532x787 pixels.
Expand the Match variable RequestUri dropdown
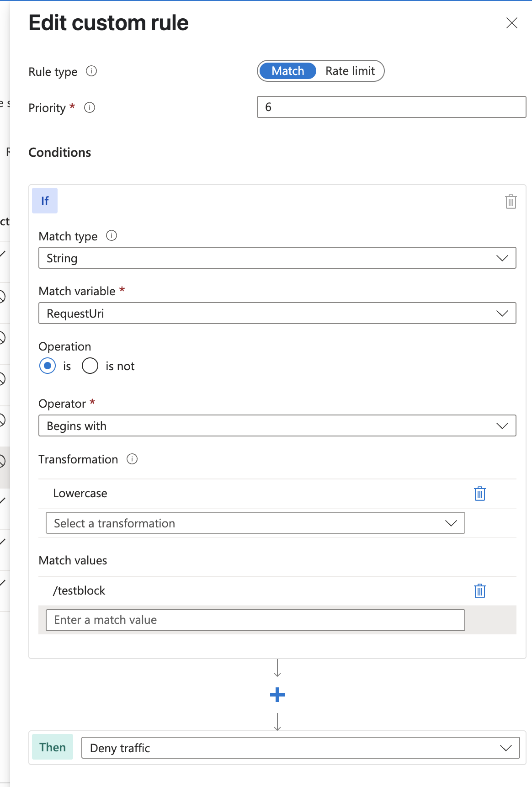[x=277, y=314]
